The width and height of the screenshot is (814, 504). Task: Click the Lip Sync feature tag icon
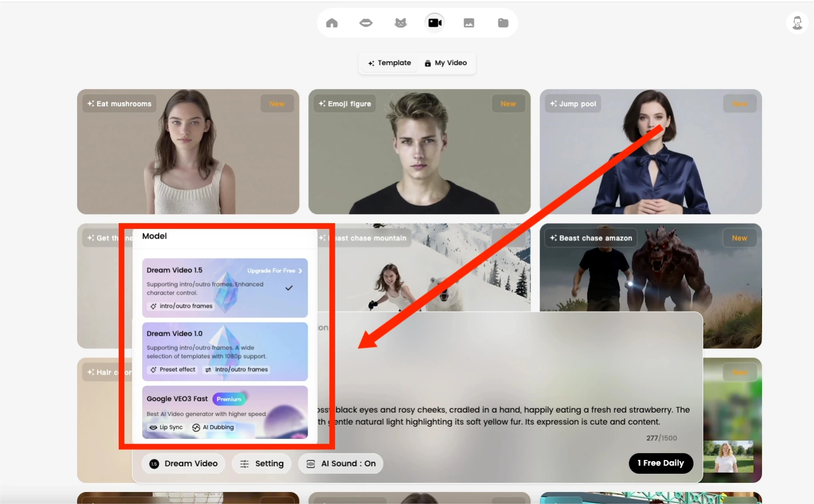click(x=154, y=428)
